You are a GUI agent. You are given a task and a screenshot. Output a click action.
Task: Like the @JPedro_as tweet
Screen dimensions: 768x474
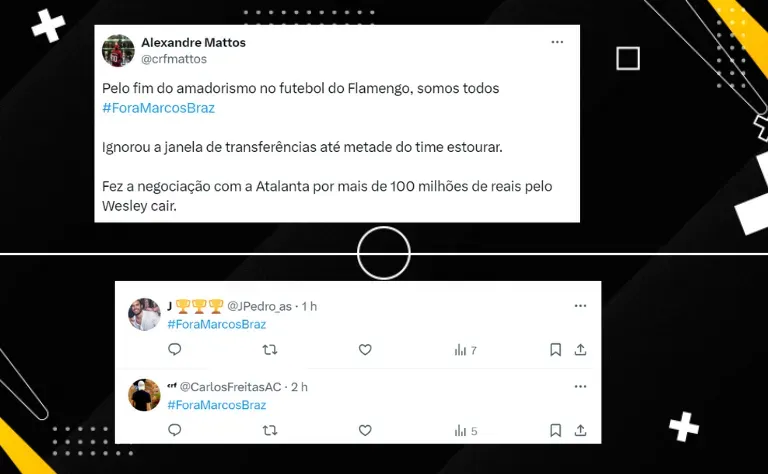click(365, 350)
